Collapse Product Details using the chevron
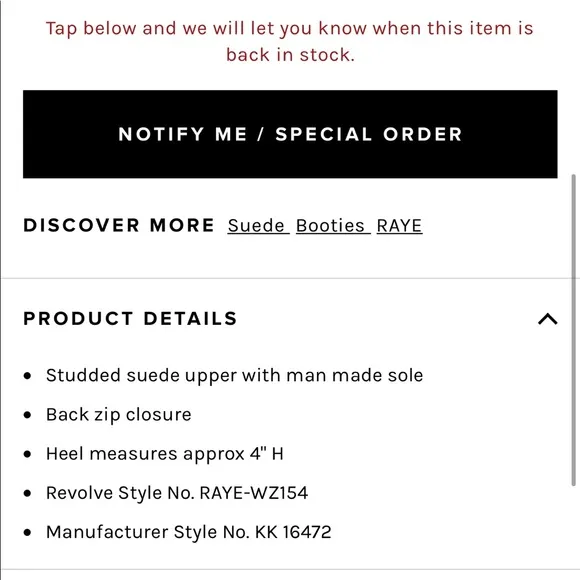 tap(547, 319)
